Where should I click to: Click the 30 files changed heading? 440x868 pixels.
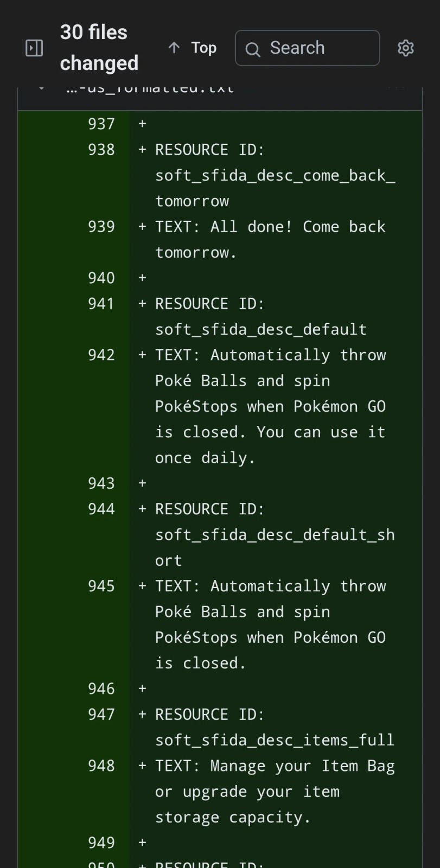[99, 48]
